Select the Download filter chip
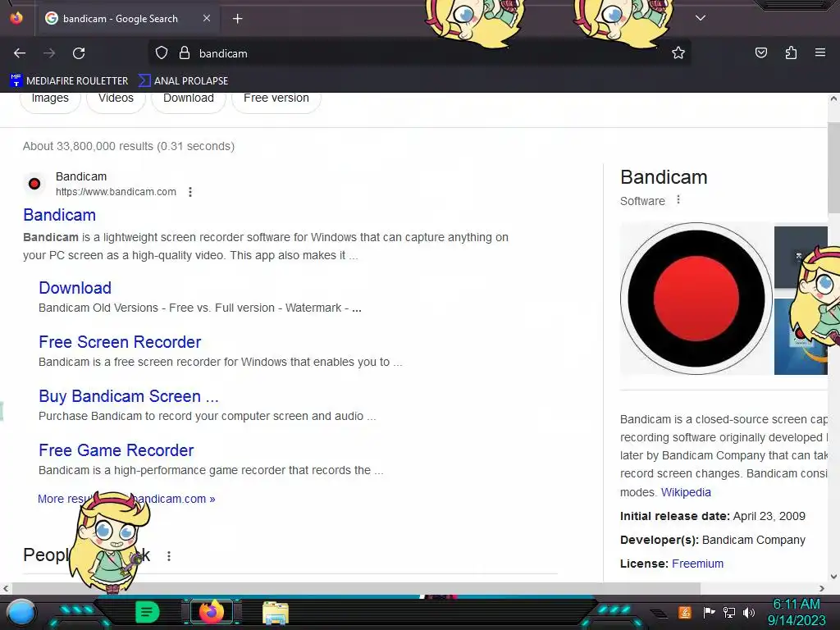The height and width of the screenshot is (630, 840). [189, 98]
